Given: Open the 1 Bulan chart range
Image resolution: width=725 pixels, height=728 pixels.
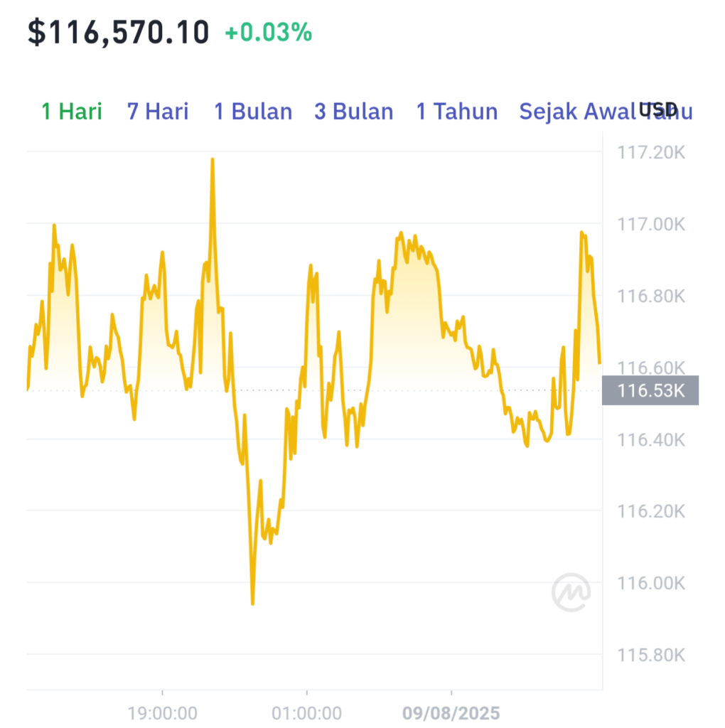Looking at the screenshot, I should 253,112.
